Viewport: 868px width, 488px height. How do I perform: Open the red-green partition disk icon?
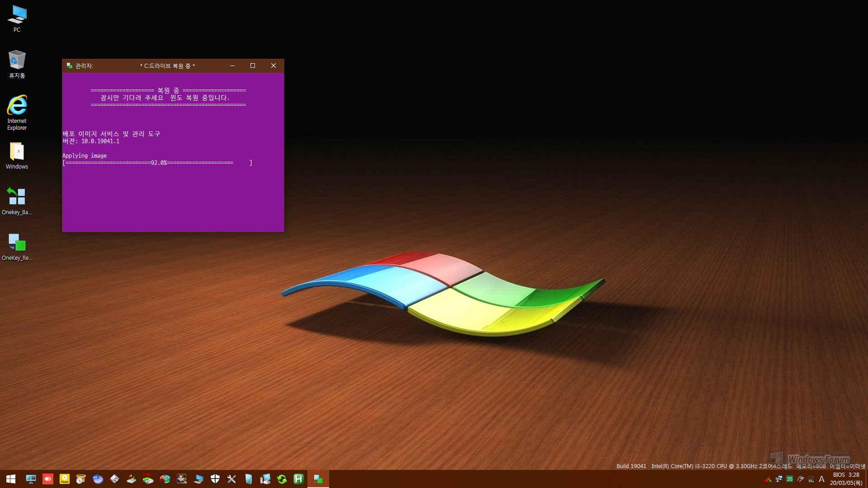165,479
